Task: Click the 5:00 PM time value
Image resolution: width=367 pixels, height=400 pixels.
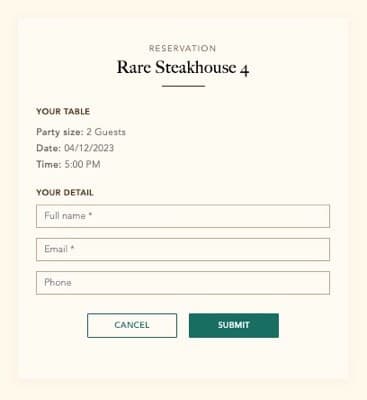Action: [x=82, y=164]
